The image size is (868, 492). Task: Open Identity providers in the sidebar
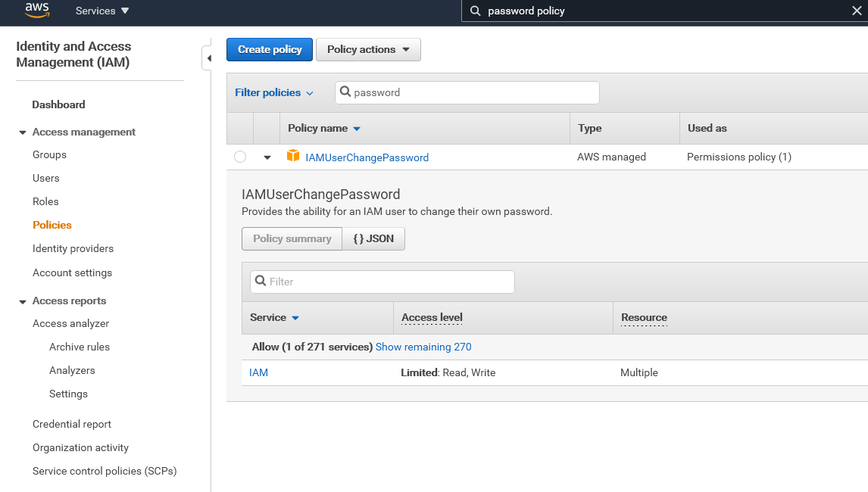(73, 248)
